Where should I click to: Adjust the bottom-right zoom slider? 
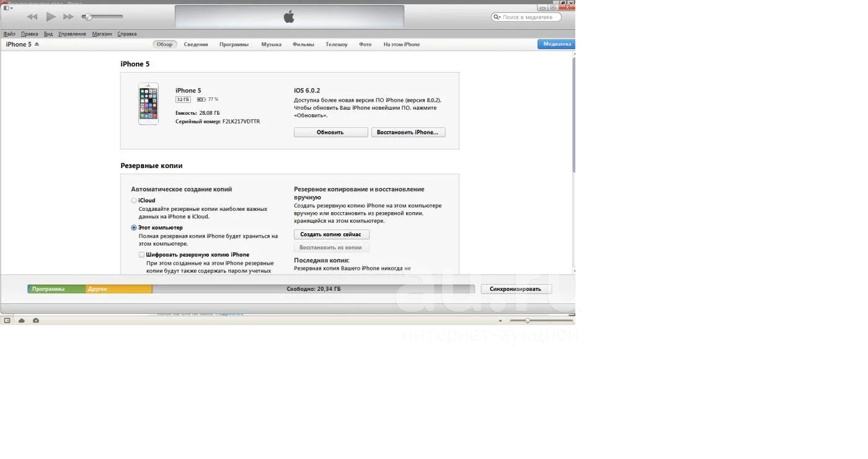[x=541, y=321]
